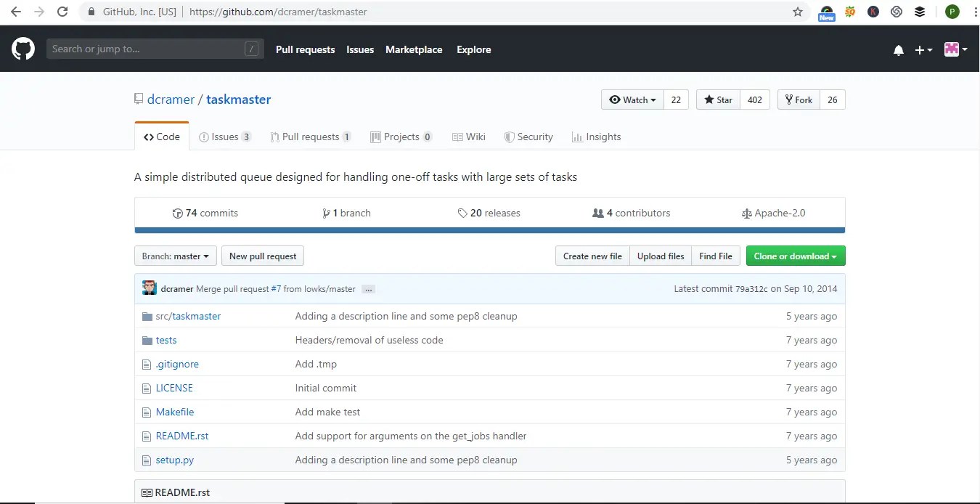Open the GitHub home via octocat logo
Viewport: 980px width, 504px height.
click(23, 49)
